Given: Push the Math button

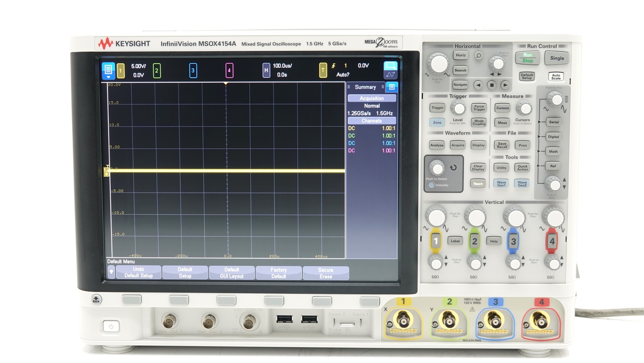Looking at the screenshot, I should pyautogui.click(x=553, y=151).
